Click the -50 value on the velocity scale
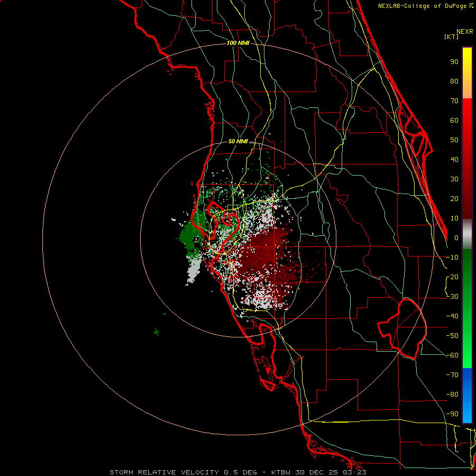 tap(452, 336)
